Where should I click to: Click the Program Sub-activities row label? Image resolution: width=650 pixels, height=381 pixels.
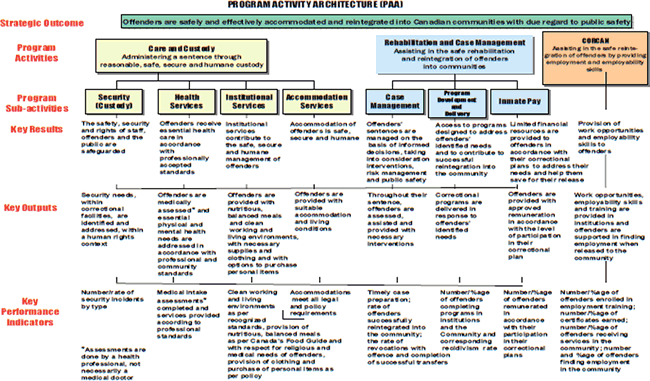click(37, 103)
